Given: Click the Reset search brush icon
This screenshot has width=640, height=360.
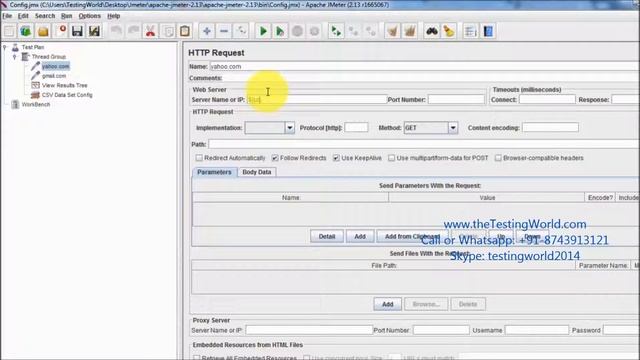Looking at the screenshot, I should tap(449, 31).
